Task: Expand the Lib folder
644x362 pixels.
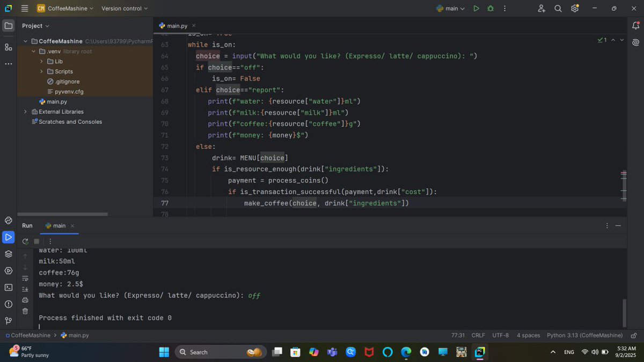Action: pyautogui.click(x=42, y=61)
